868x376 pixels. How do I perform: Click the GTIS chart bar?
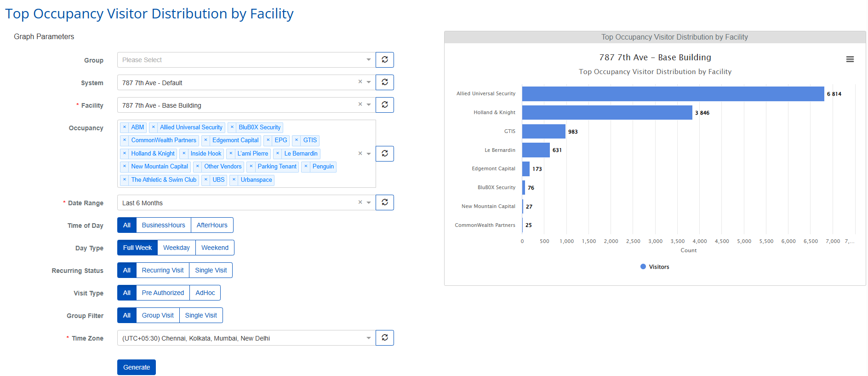[544, 131]
